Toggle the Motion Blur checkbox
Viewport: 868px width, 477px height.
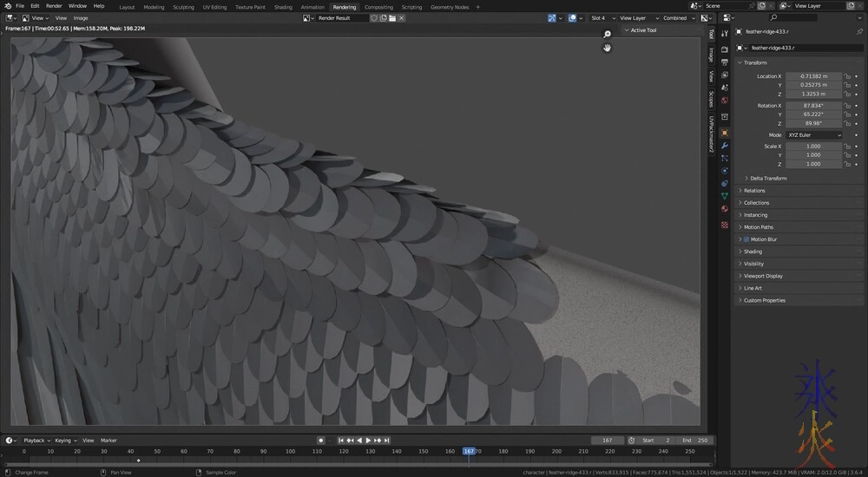[746, 239]
